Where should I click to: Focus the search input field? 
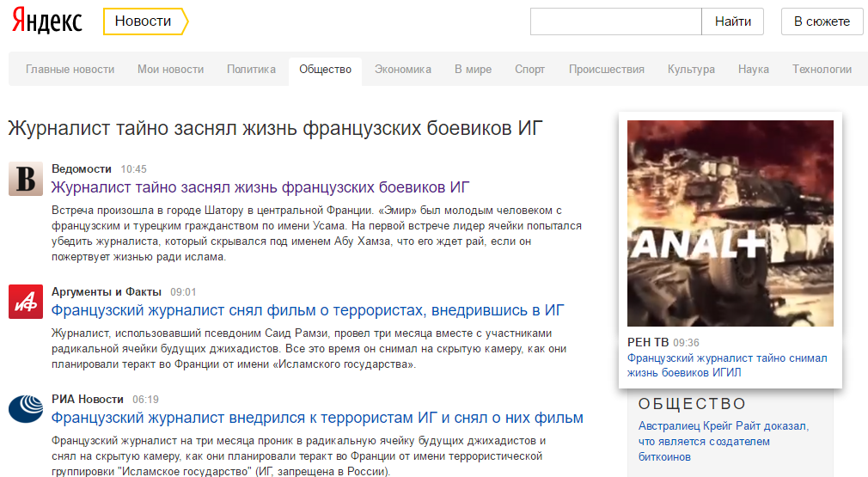(x=616, y=21)
